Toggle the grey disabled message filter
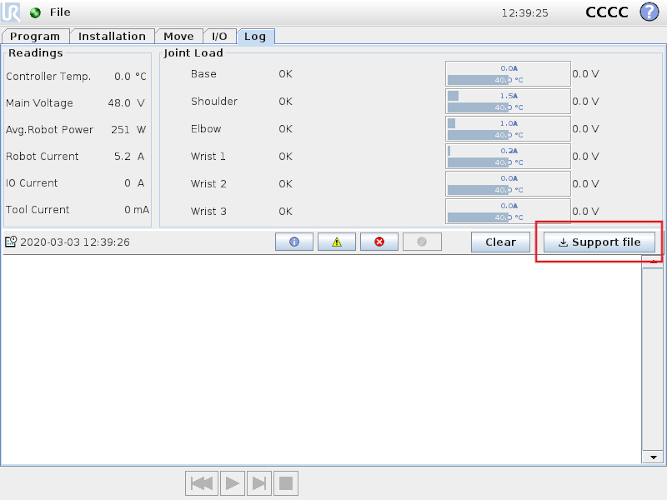Screen dimensions: 667x500 click(421, 242)
